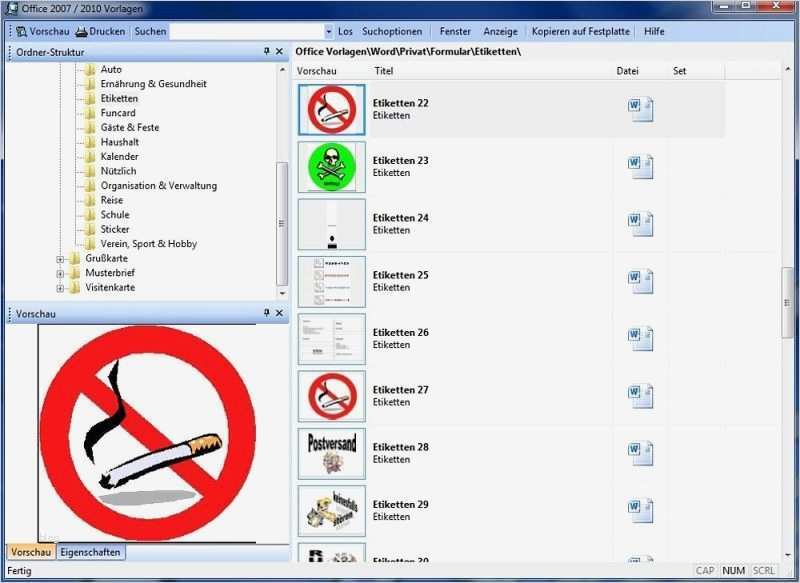
Task: Open Suchoptionen
Action: (393, 31)
